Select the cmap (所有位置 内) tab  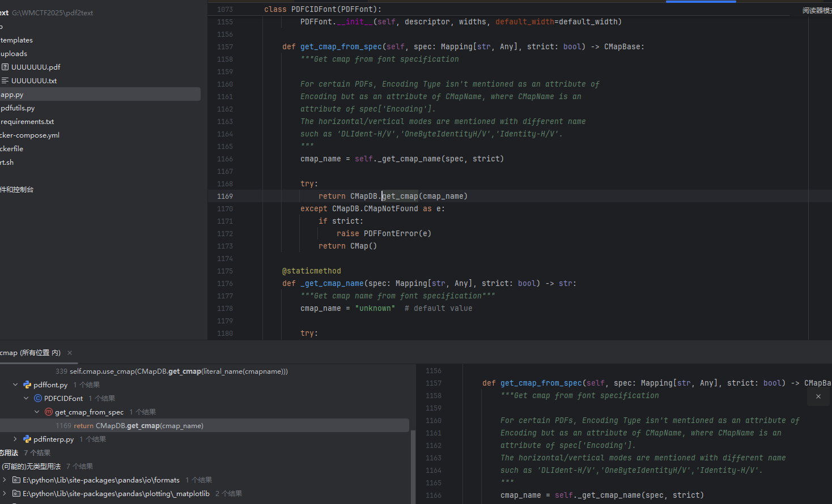pyautogui.click(x=30, y=353)
